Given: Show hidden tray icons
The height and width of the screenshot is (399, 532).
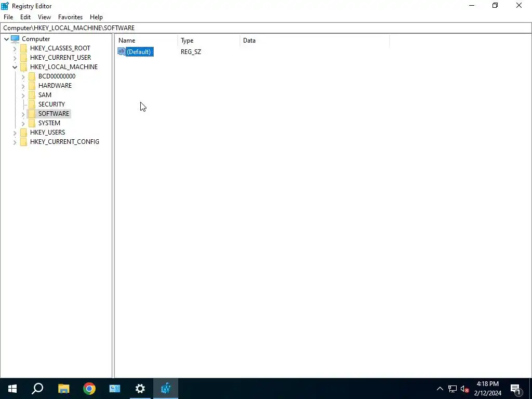Looking at the screenshot, I should [440, 389].
